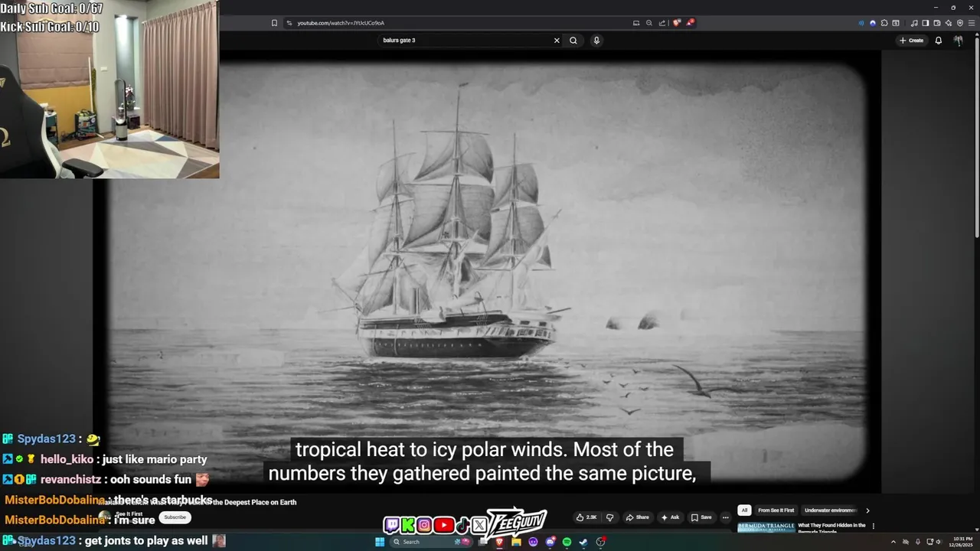980x551 pixels.
Task: Open the YouTube account avatar menu
Action: click(959, 41)
